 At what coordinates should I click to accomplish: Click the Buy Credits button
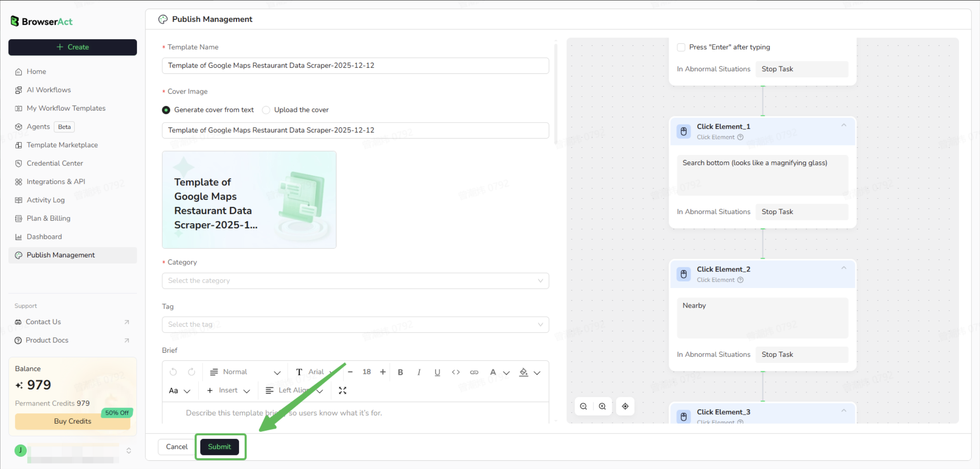[x=72, y=421]
